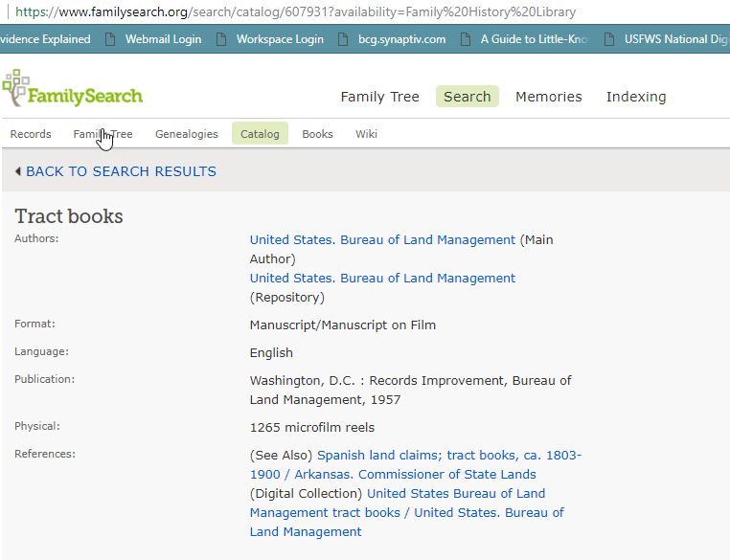This screenshot has width=730, height=560.
Task: Click the English language value
Action: coord(271,353)
